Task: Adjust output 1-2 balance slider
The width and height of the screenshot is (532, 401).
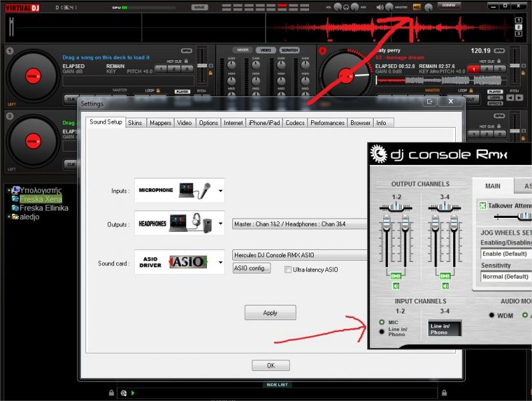Action: pyautogui.click(x=396, y=207)
